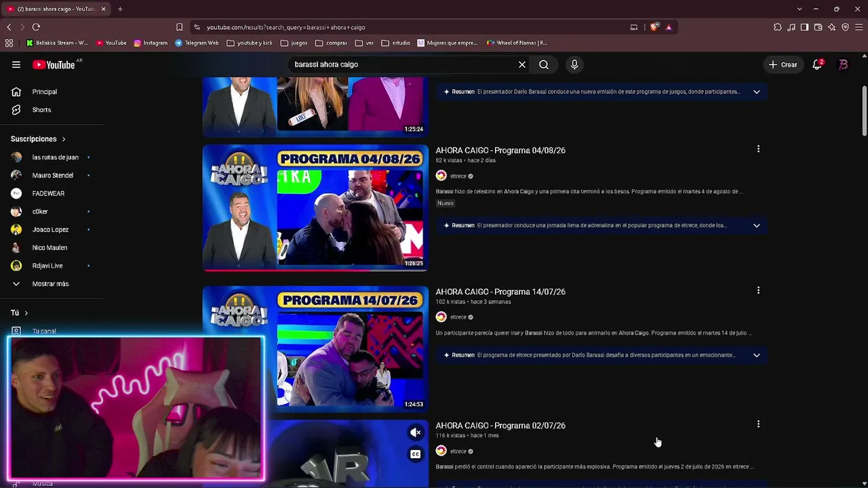
Task: Bookmark this page from the address bar
Action: click(x=179, y=27)
